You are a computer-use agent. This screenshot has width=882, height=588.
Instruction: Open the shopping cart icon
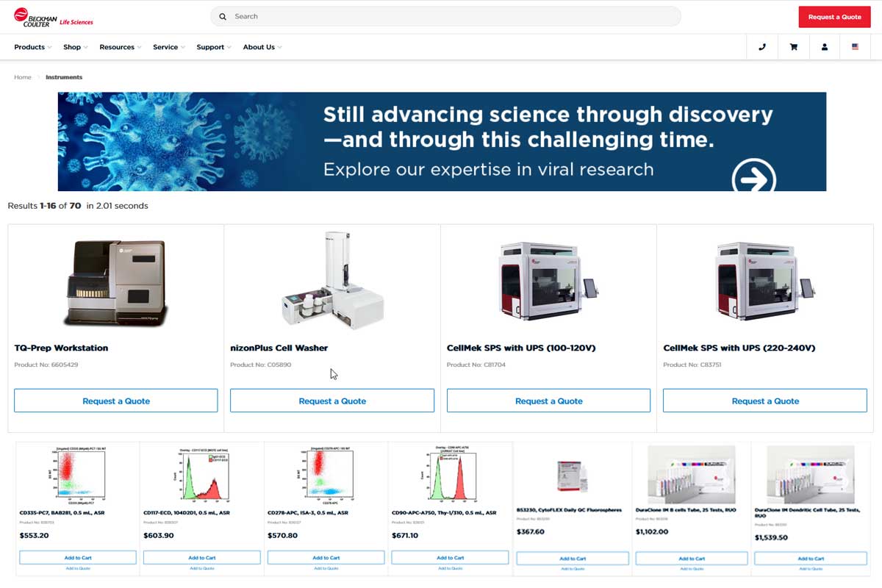click(x=793, y=47)
